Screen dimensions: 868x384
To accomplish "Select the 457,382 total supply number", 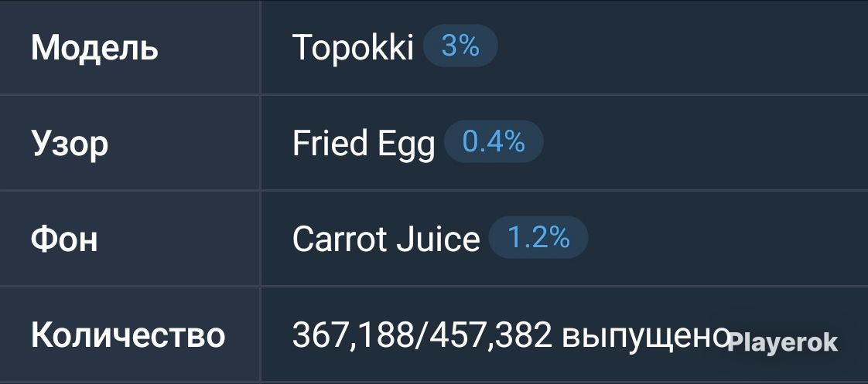I will (x=491, y=335).
